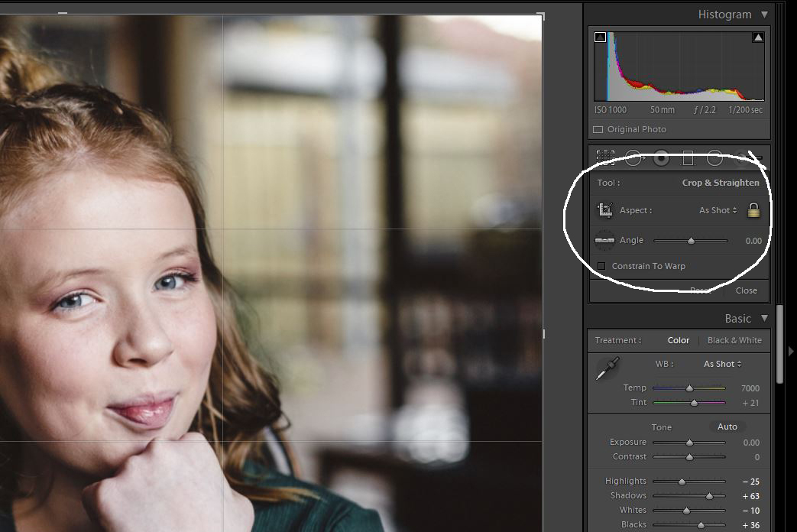Click the Shadows value +63 field
This screenshot has width=797, height=532.
click(750, 496)
